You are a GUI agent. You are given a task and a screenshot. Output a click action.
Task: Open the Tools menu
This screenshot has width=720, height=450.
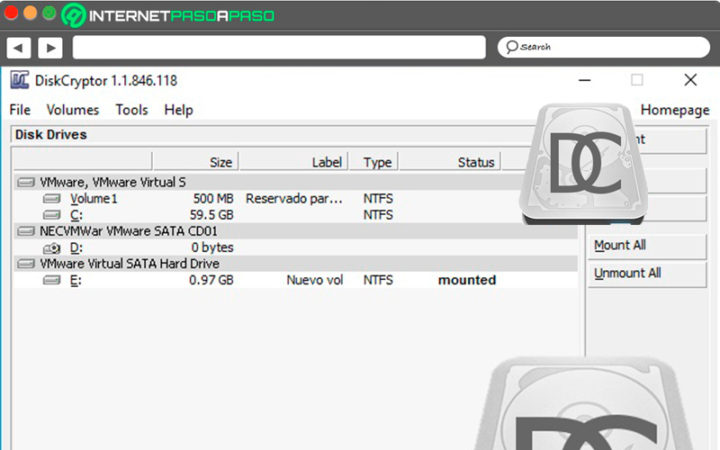click(132, 110)
